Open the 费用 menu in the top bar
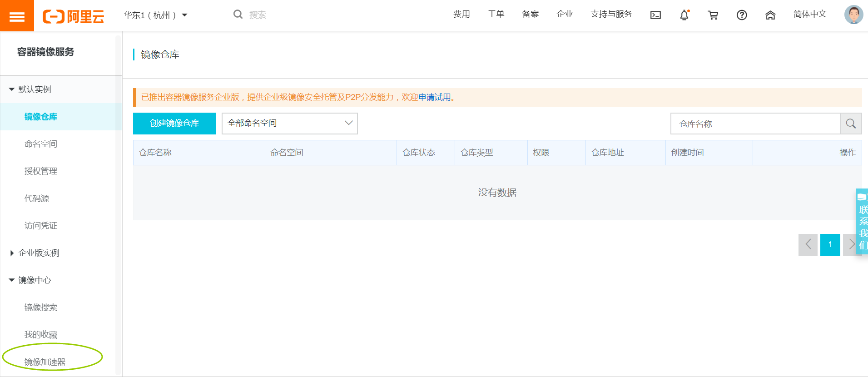The image size is (868, 377). coord(461,14)
